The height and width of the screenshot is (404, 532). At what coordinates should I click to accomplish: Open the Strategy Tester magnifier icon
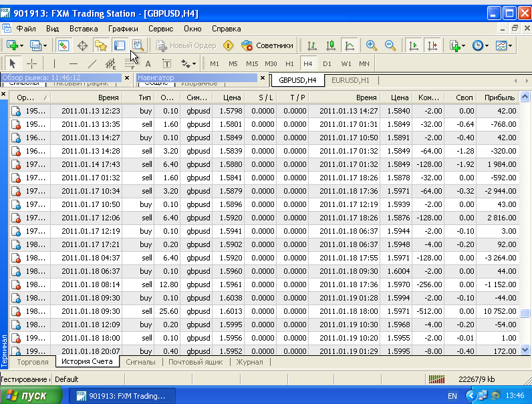point(138,45)
